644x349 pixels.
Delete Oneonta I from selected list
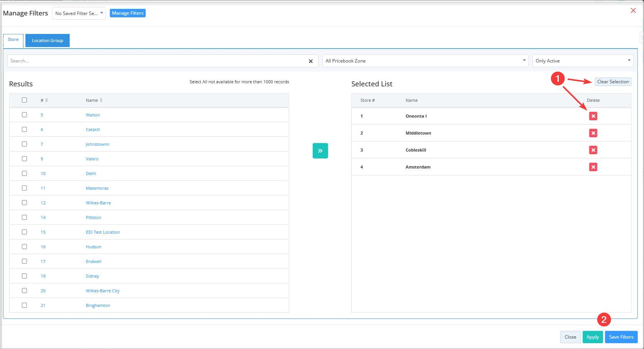tap(593, 116)
